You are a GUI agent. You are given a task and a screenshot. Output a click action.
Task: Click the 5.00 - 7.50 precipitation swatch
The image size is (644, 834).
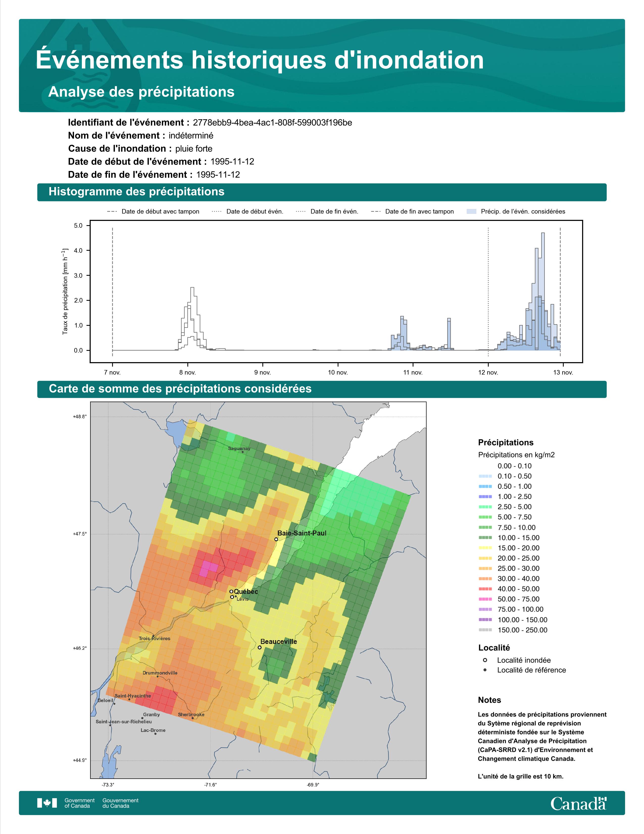click(485, 517)
